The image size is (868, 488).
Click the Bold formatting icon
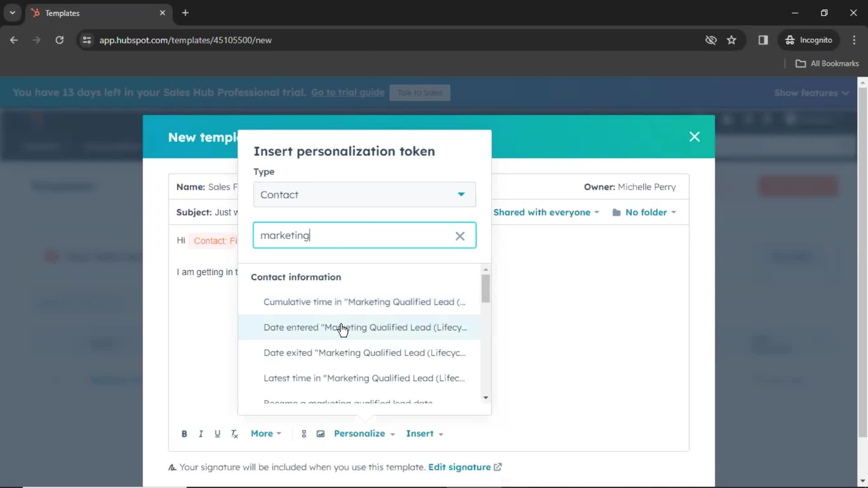[184, 433]
